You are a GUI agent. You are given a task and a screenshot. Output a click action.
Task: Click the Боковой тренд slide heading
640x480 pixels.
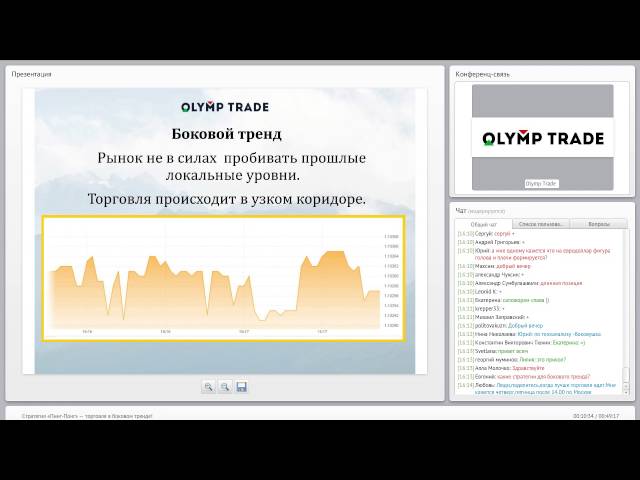(227, 134)
